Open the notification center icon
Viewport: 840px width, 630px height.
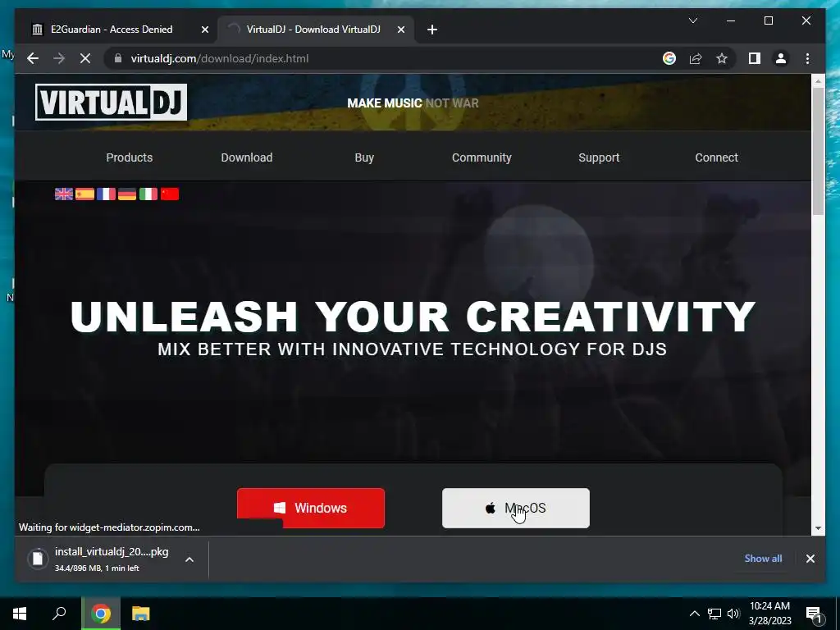814,614
